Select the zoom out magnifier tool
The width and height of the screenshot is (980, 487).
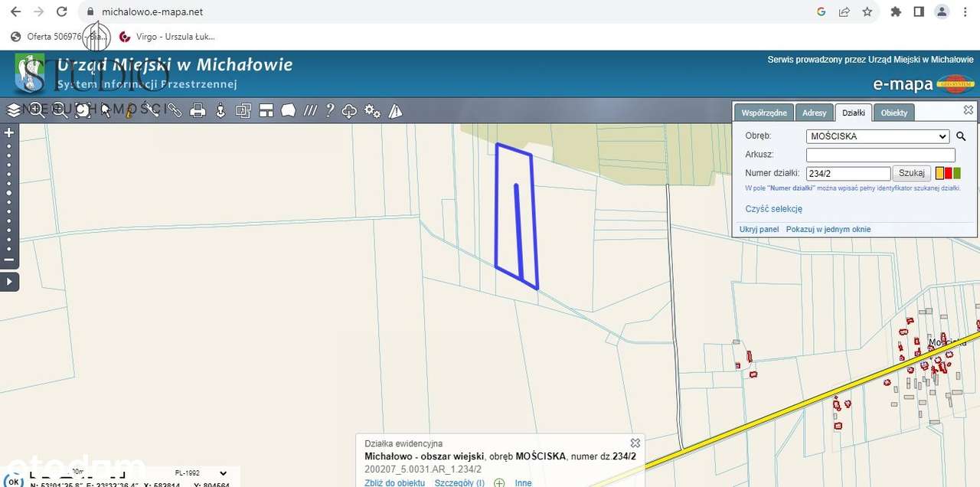(60, 111)
